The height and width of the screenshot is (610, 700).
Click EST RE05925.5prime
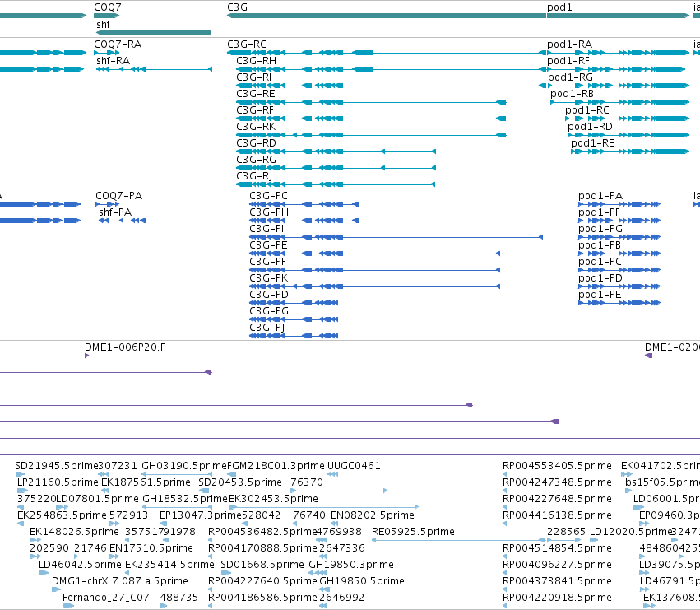413,532
